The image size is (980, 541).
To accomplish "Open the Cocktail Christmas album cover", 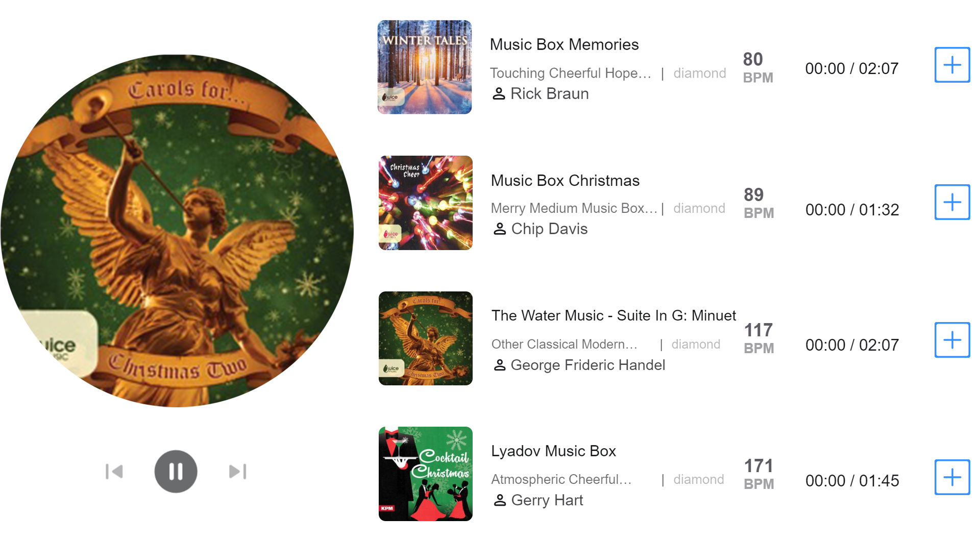I will point(425,474).
